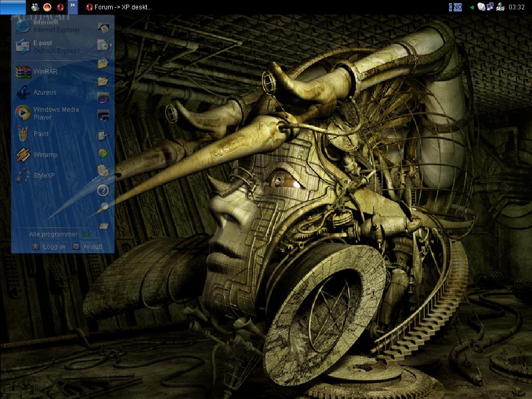Click the MSN Messenger tray icon
This screenshot has height=399, width=532.
500,7
